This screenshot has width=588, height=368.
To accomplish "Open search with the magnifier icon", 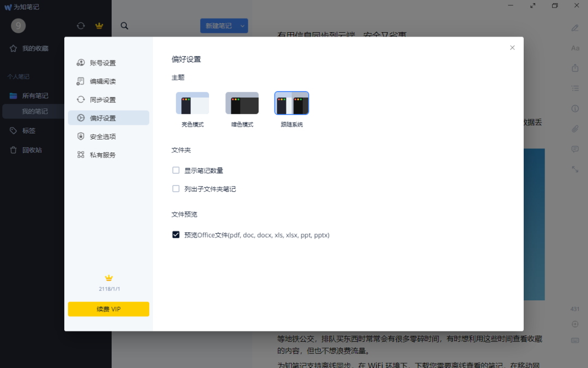I will [124, 25].
